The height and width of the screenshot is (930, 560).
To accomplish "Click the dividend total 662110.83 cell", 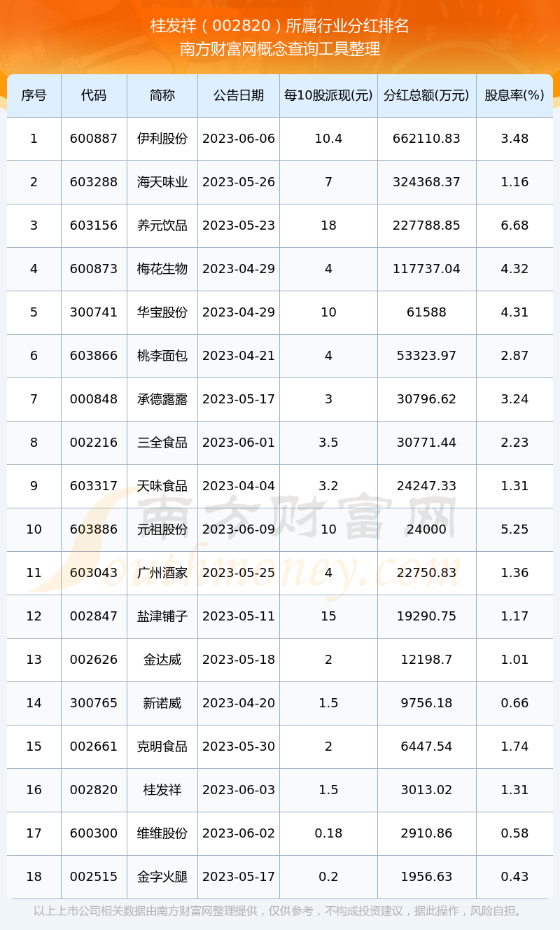I will (426, 139).
